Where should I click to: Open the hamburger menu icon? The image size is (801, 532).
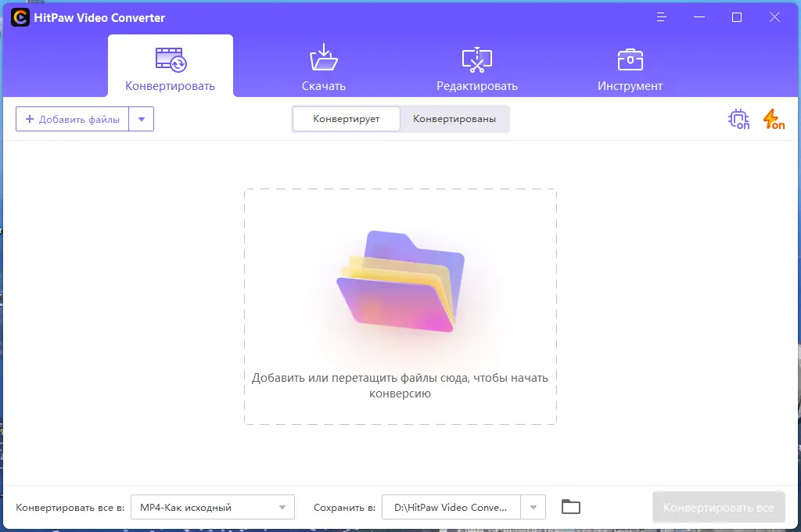pyautogui.click(x=662, y=16)
